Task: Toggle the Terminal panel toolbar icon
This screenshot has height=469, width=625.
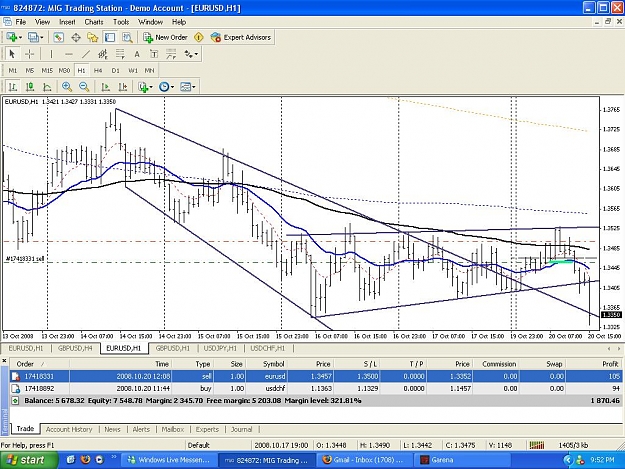Action: [110, 37]
